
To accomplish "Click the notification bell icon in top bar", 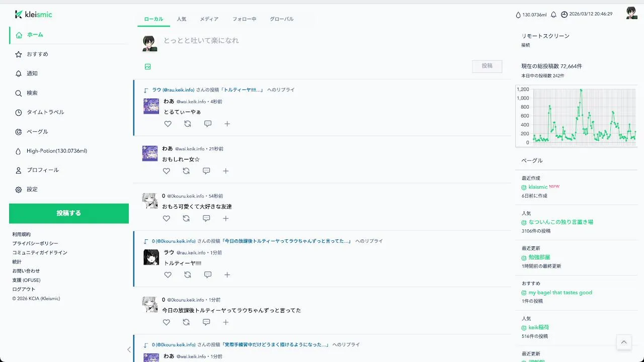I will tap(553, 15).
